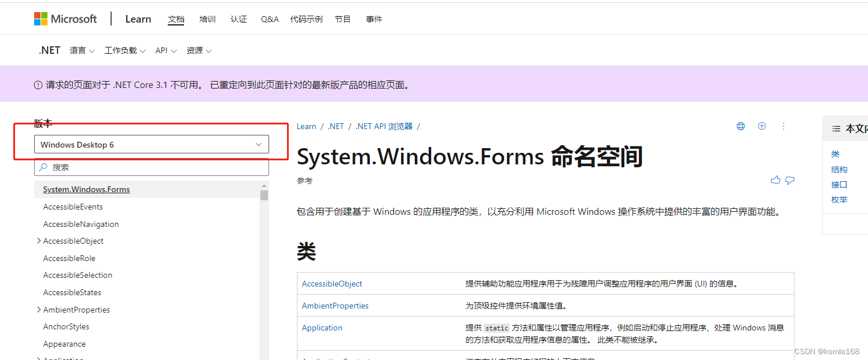Screen dimensions: 868x360
Task: Expand the AmbientProperties tree node
Action: pyautogui.click(x=39, y=310)
